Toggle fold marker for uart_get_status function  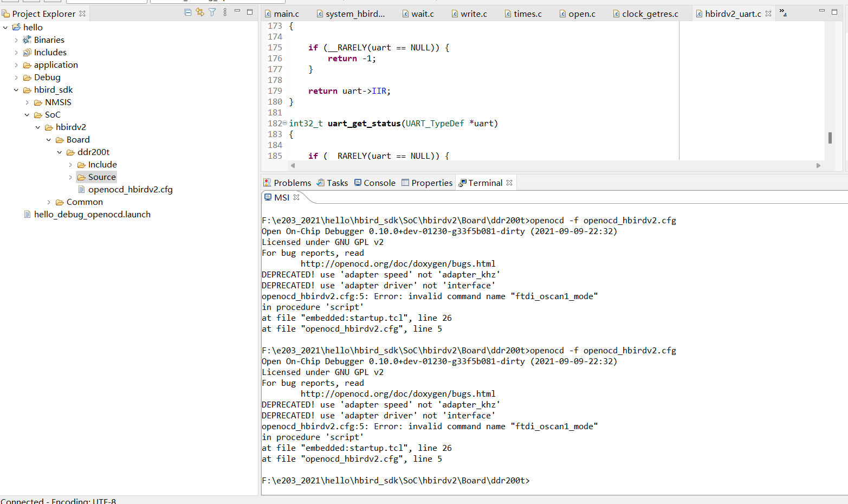point(285,124)
